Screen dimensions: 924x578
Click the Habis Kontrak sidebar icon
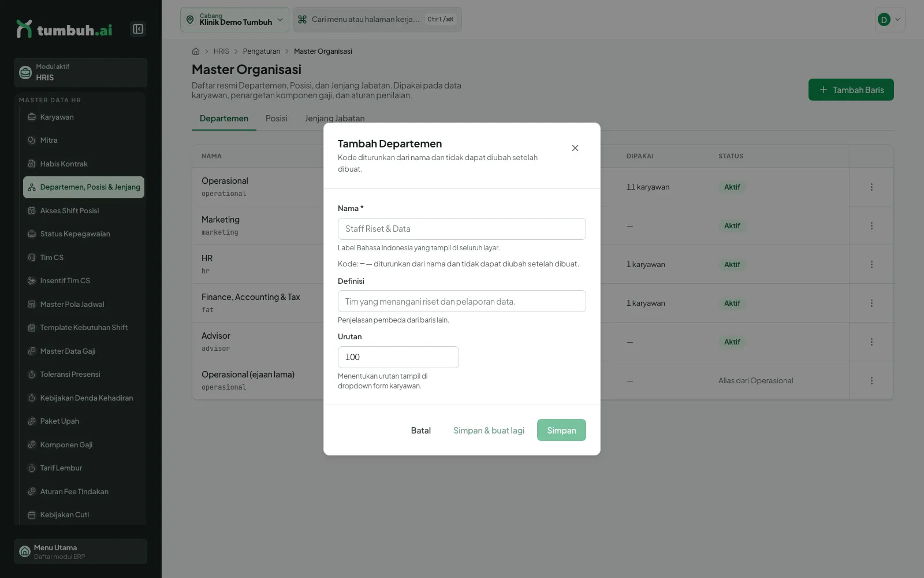pos(32,164)
